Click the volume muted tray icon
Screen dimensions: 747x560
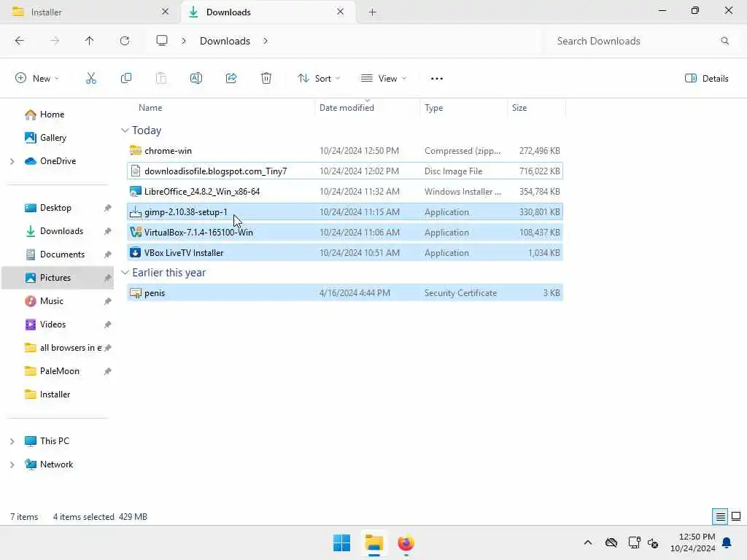coord(653,542)
